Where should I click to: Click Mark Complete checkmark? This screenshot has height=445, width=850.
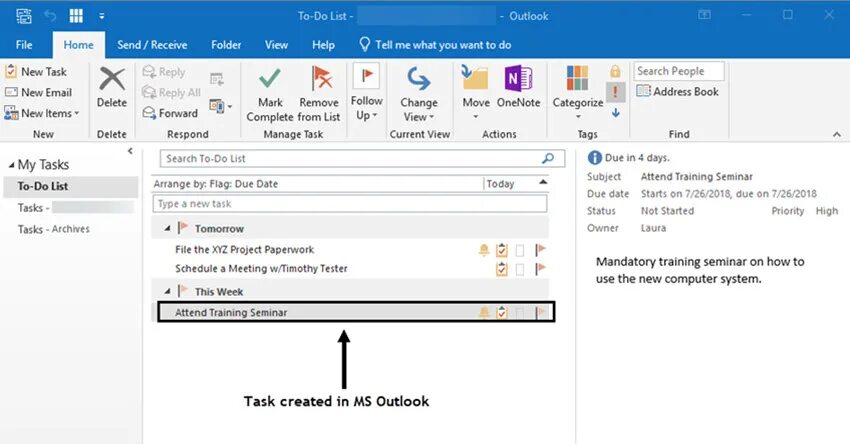(x=269, y=79)
